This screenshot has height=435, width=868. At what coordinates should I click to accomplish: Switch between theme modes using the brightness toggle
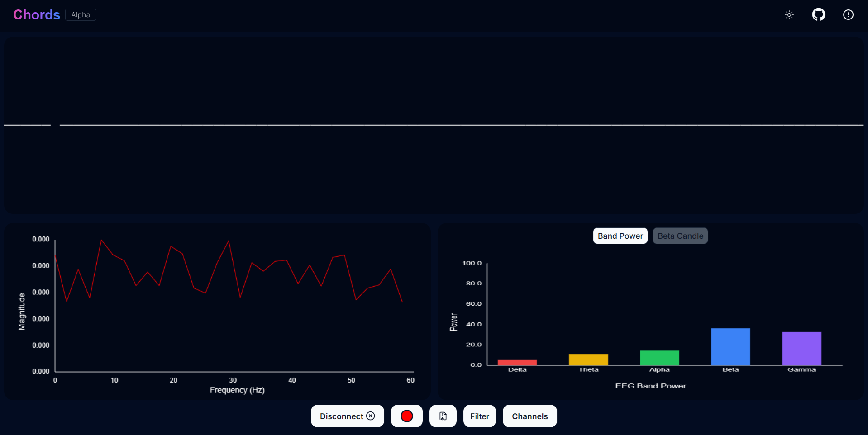pyautogui.click(x=789, y=14)
